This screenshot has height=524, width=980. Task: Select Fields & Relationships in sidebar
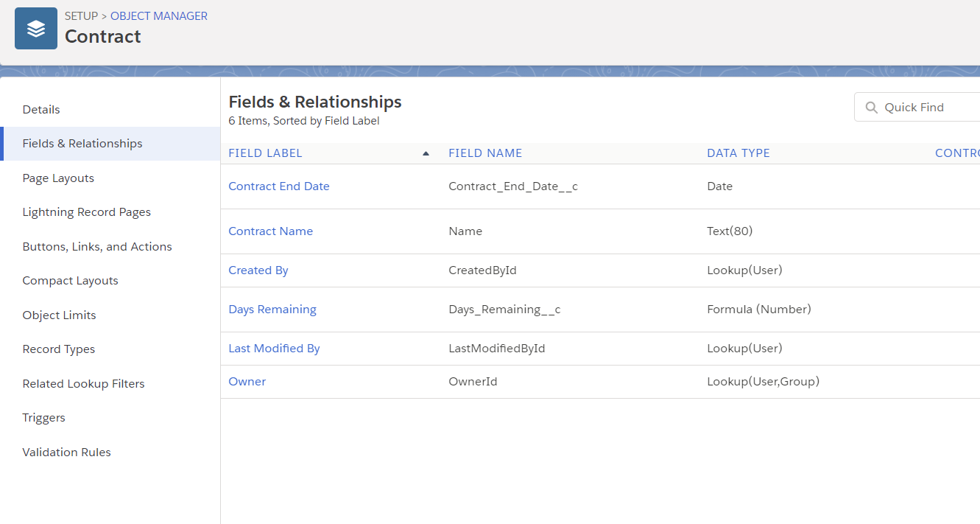pos(82,144)
